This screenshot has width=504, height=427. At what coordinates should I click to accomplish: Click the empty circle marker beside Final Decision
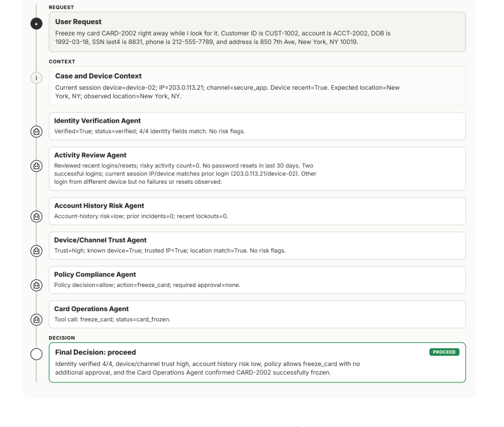(36, 354)
